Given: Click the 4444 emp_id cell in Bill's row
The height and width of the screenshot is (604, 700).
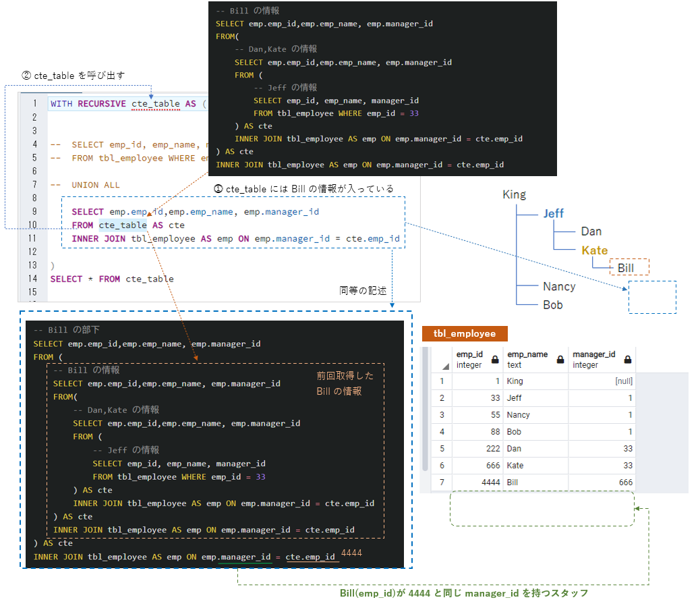Looking at the screenshot, I should [492, 483].
